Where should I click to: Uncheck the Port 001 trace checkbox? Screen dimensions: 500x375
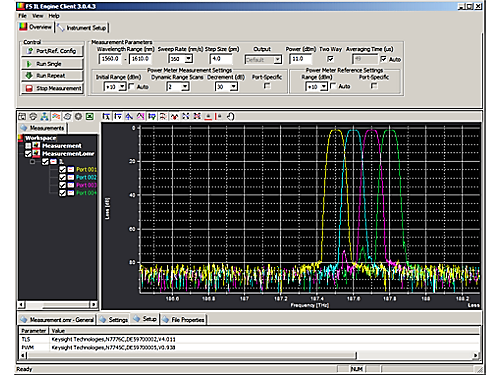(62, 169)
